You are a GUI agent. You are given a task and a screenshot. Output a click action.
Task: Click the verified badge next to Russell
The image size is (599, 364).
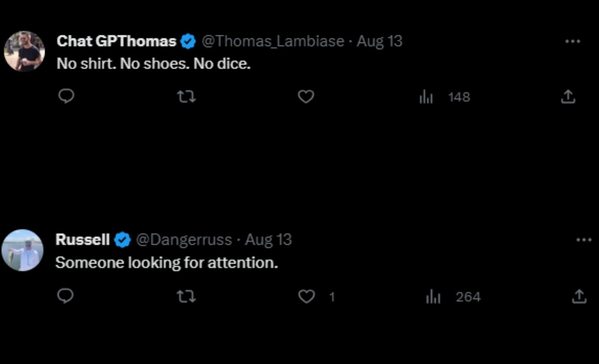tap(122, 240)
